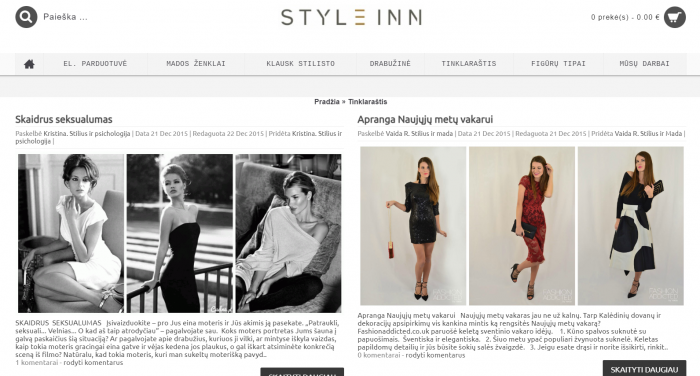
Task: Click the 'Redaguota 21 Dec 2015' text
Action: pyautogui.click(x=551, y=134)
